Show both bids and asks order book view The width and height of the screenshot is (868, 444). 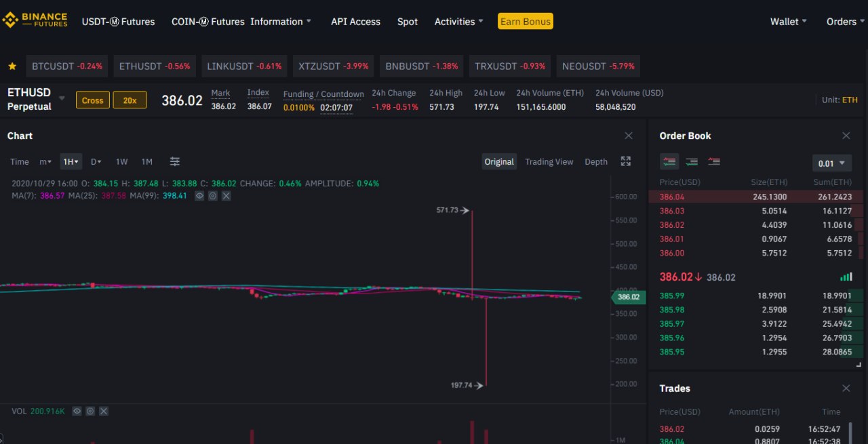tap(669, 162)
